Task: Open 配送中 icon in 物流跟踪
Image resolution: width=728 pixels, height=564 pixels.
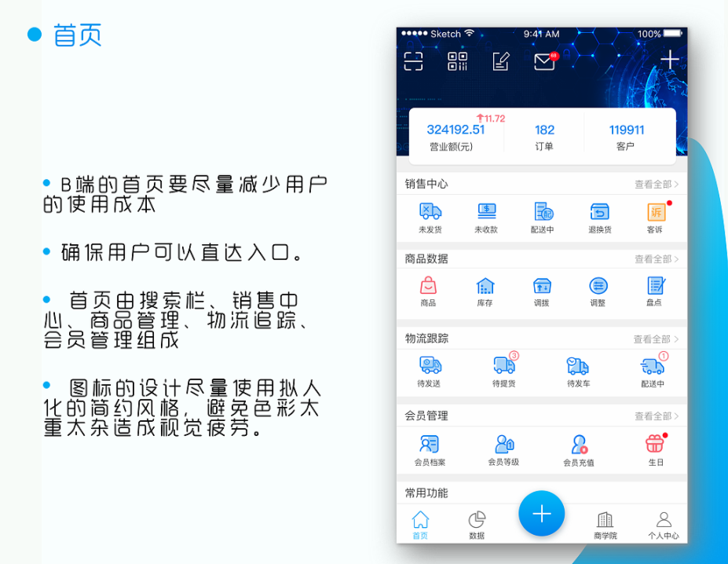Action: tap(653, 366)
